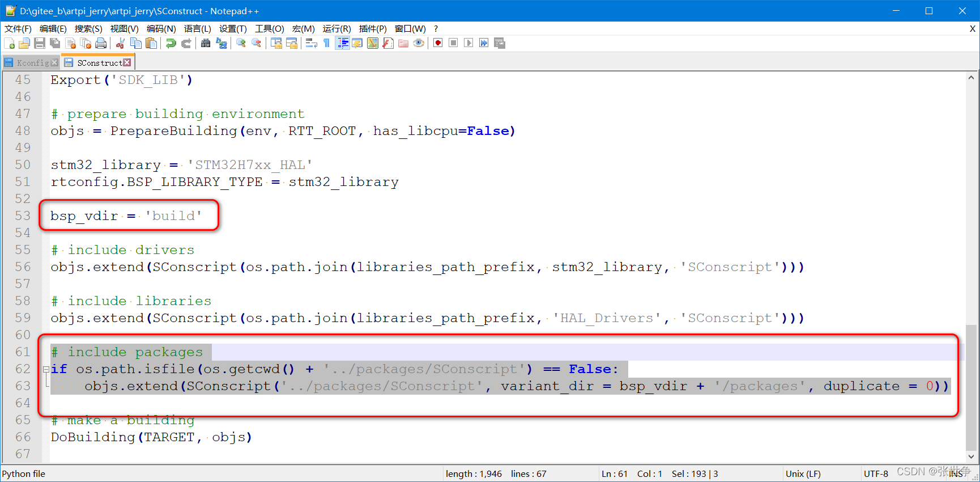
Task: Toggle show all characters pilcrow icon
Action: pos(326,43)
